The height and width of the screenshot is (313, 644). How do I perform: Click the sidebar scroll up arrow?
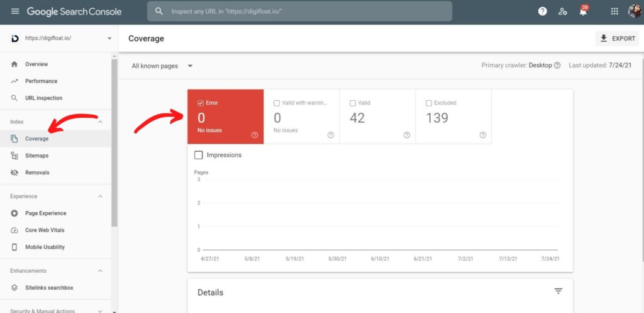coord(114,55)
